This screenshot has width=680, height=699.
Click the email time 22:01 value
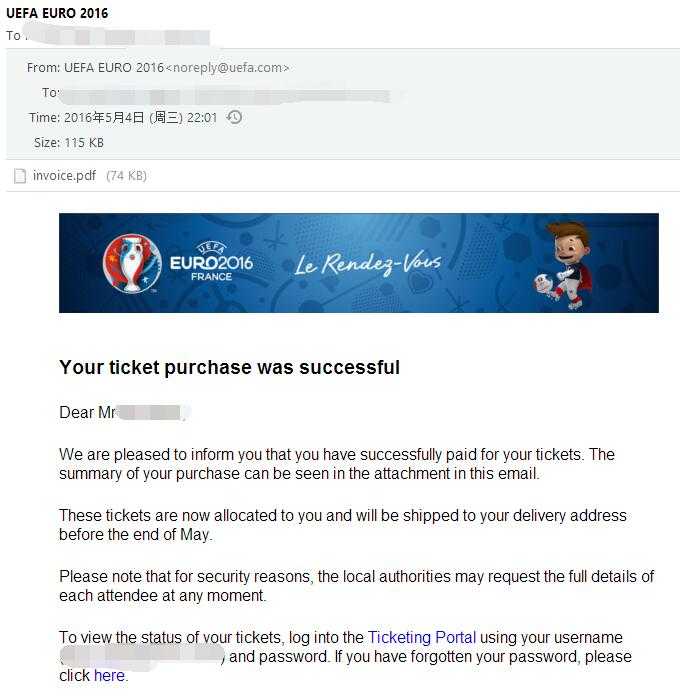pyautogui.click(x=202, y=118)
